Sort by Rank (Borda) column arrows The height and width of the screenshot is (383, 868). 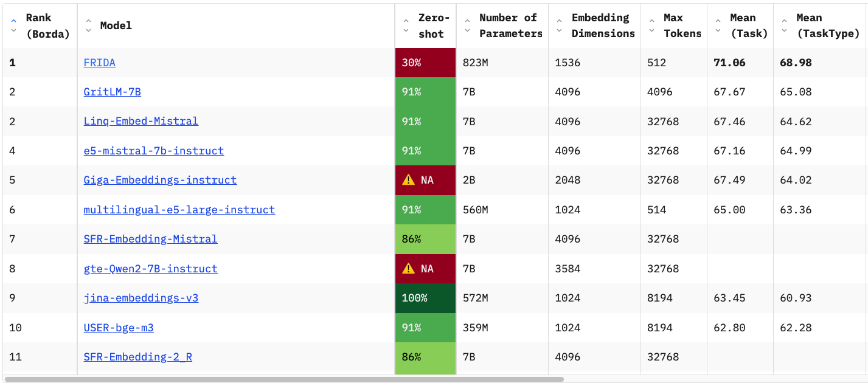14,26
